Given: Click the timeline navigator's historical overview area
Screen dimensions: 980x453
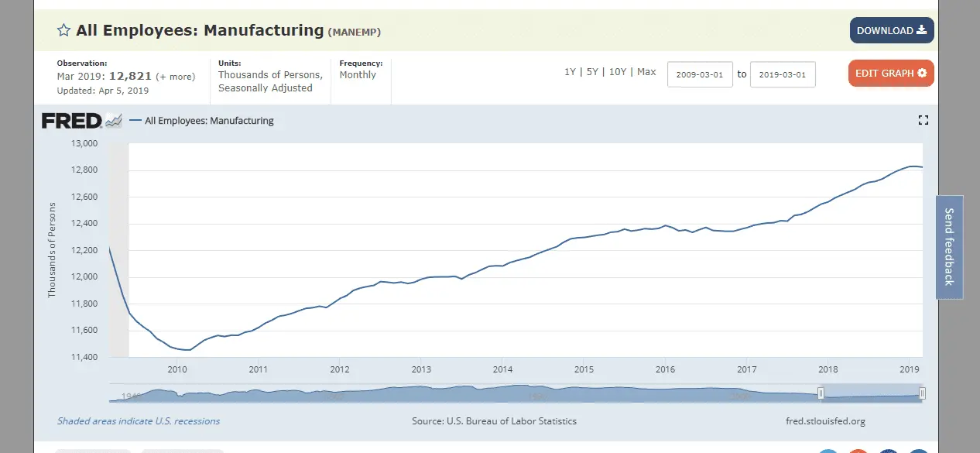Looking at the screenshot, I should [464, 394].
